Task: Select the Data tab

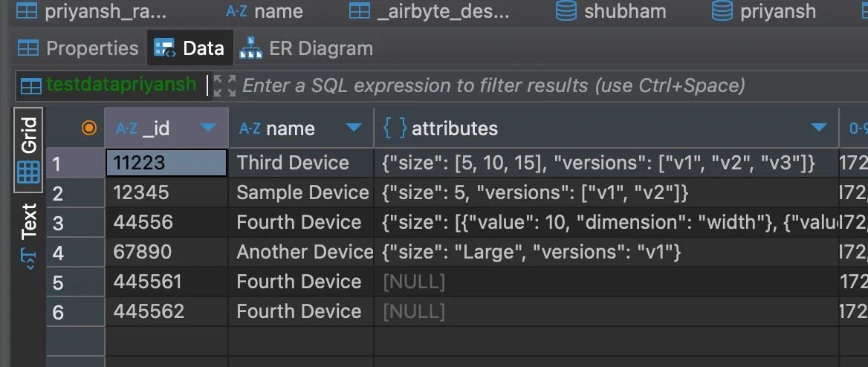Action: coord(190,49)
